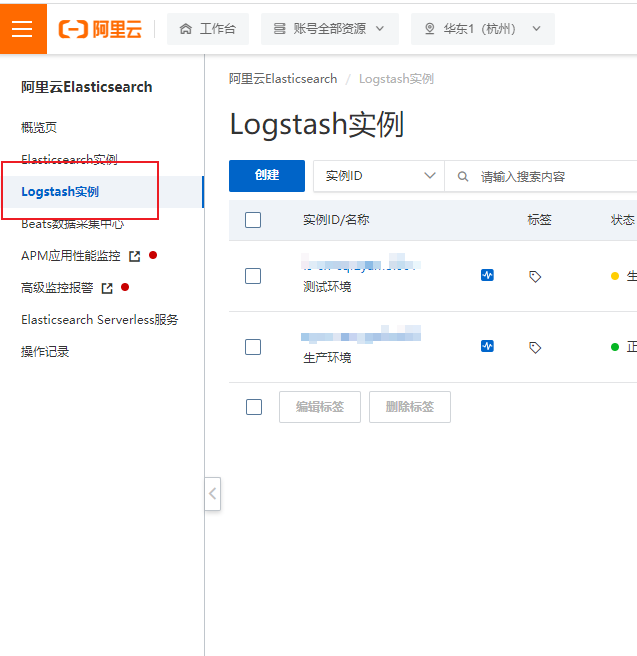This screenshot has width=637, height=656.
Task: Click the 状态 column header
Action: pos(623,220)
